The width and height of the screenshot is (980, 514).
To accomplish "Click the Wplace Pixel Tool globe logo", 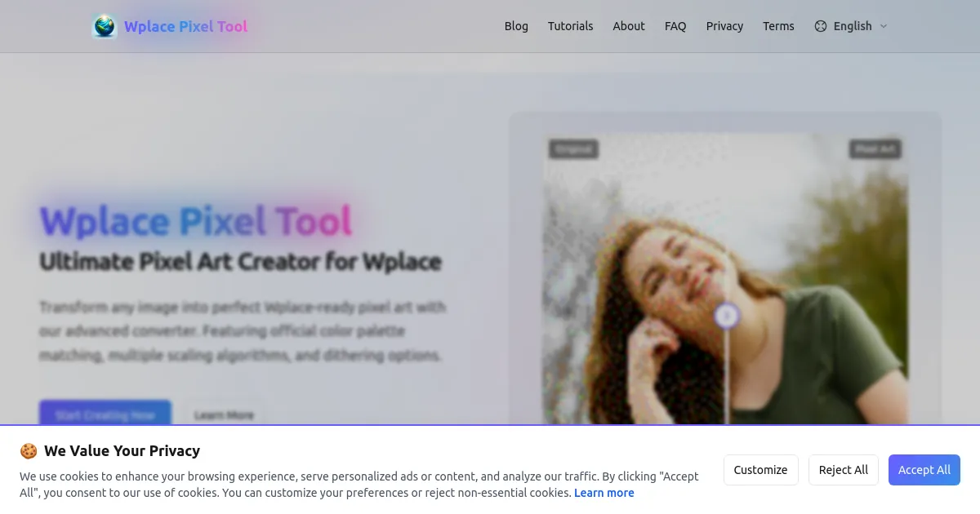I will click(x=105, y=26).
